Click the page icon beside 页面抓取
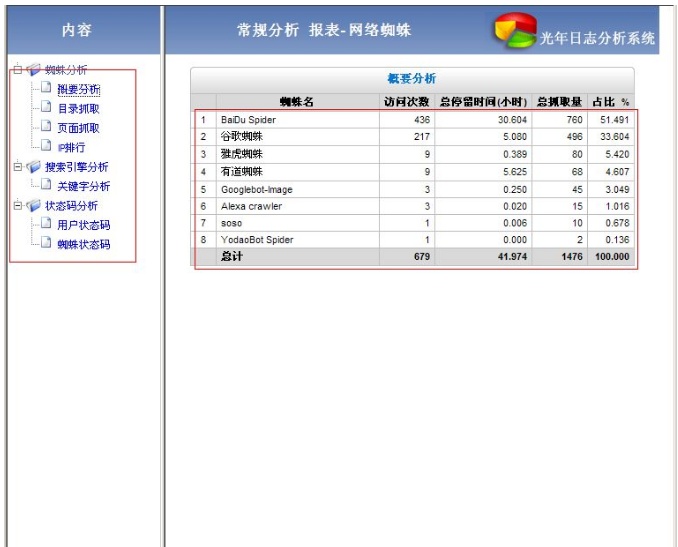Viewport: 678px width, 547px height. point(45,127)
